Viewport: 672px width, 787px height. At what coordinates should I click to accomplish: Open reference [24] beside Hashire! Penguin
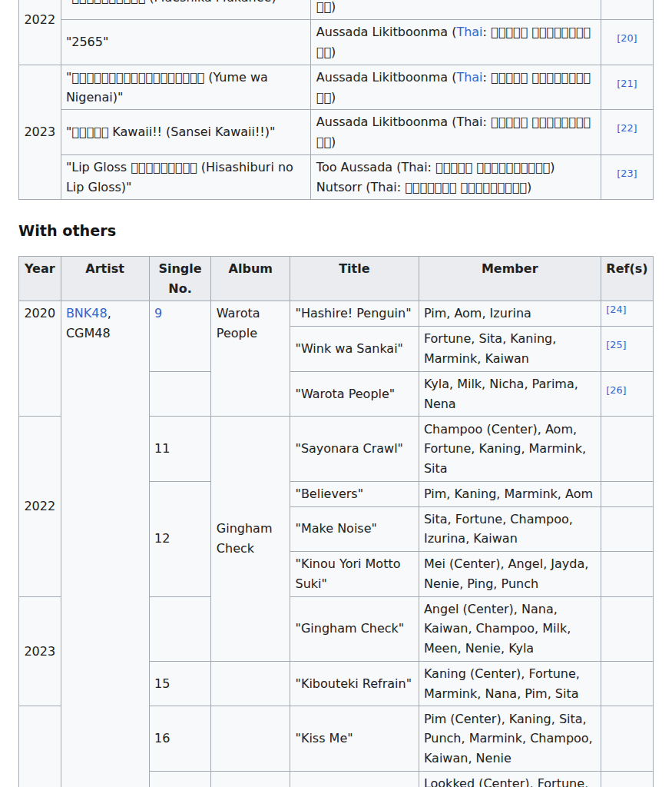616,310
